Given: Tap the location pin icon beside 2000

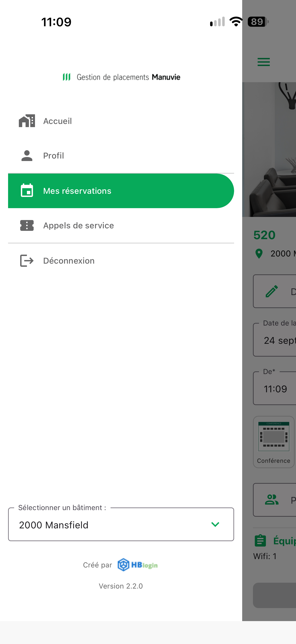Looking at the screenshot, I should pyautogui.click(x=259, y=254).
